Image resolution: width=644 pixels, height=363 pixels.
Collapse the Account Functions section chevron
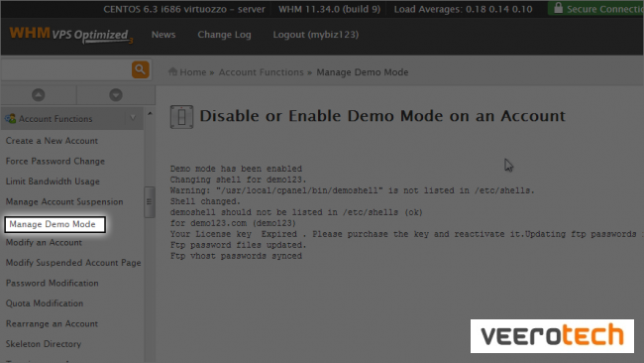point(133,118)
